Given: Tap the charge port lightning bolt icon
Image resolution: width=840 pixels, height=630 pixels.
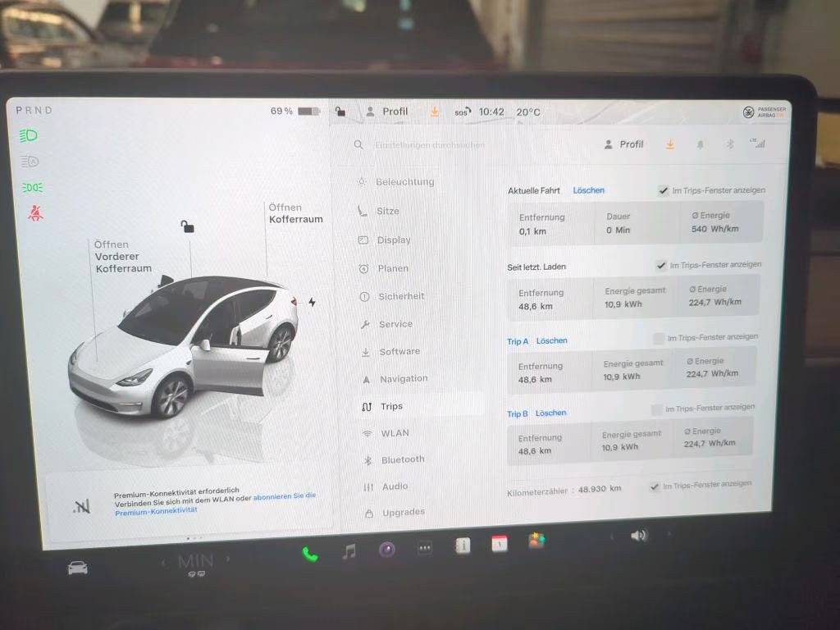Looking at the screenshot, I should 312,302.
